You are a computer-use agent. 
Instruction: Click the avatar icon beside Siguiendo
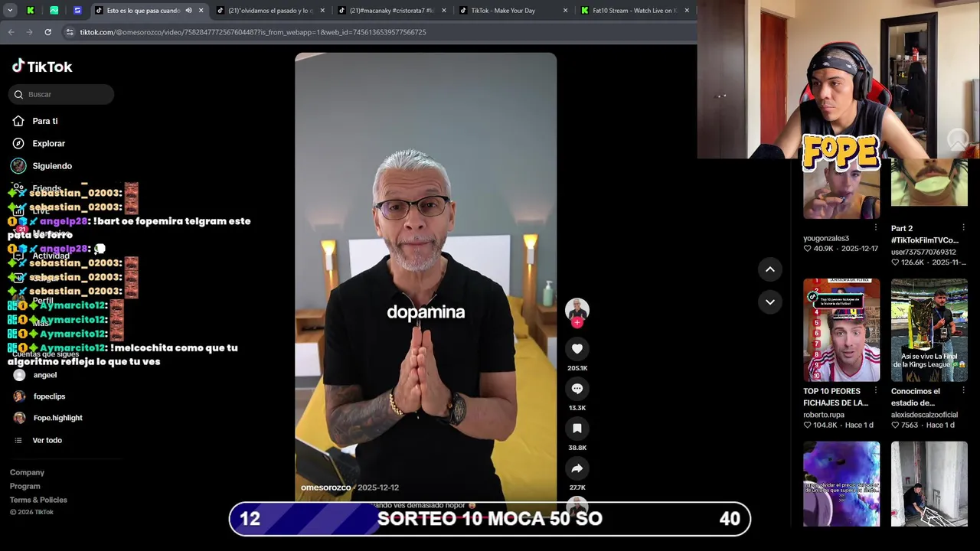[x=18, y=166]
